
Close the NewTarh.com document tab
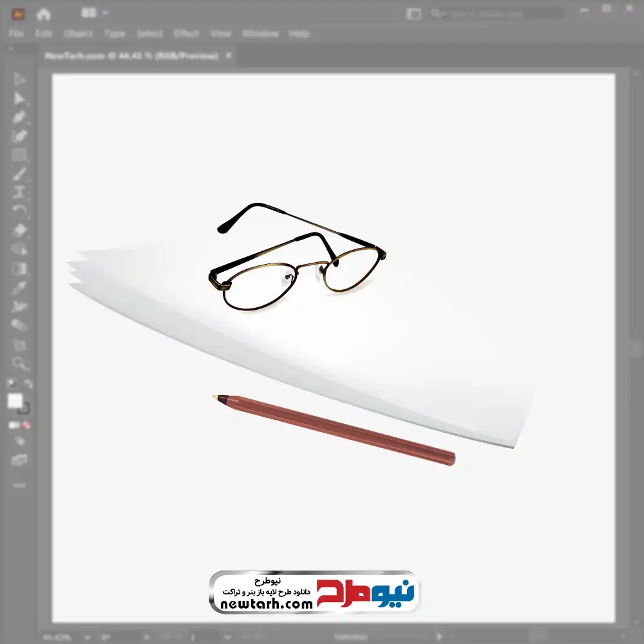[x=229, y=56]
